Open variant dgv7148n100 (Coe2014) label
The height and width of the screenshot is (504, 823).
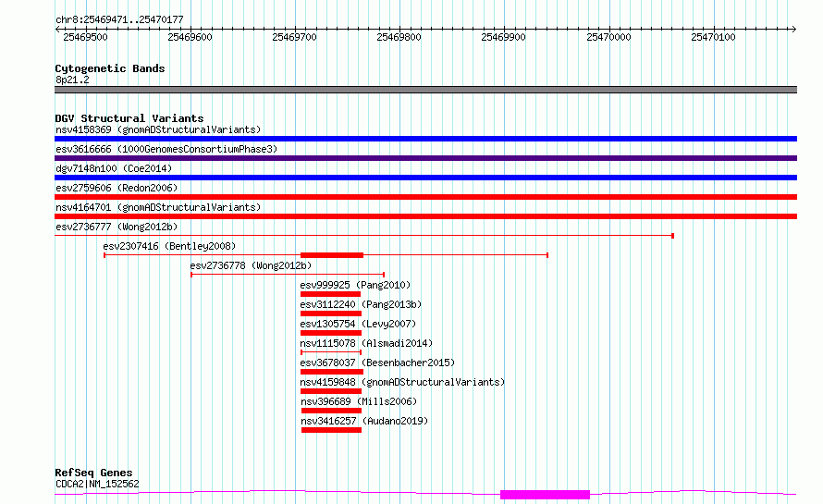[114, 168]
